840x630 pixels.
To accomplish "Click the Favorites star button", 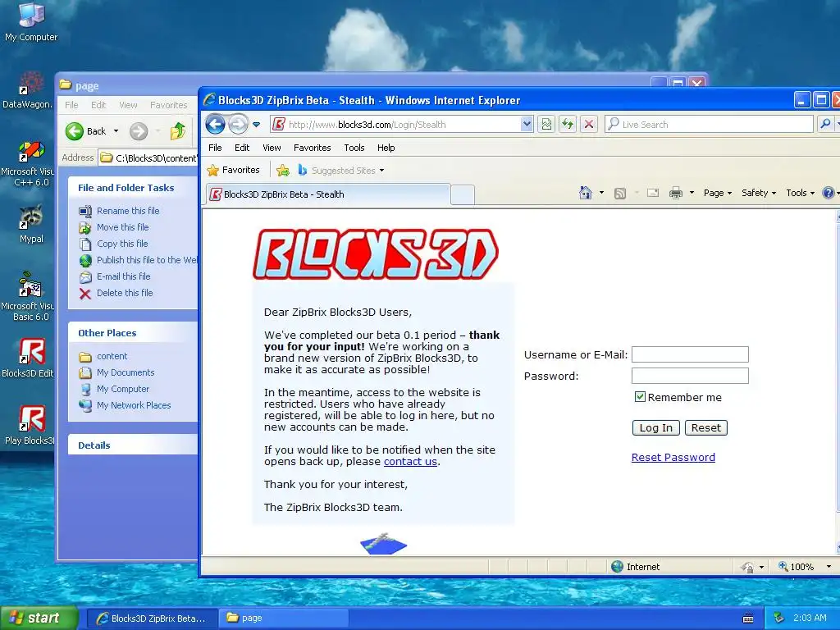I will [x=234, y=171].
